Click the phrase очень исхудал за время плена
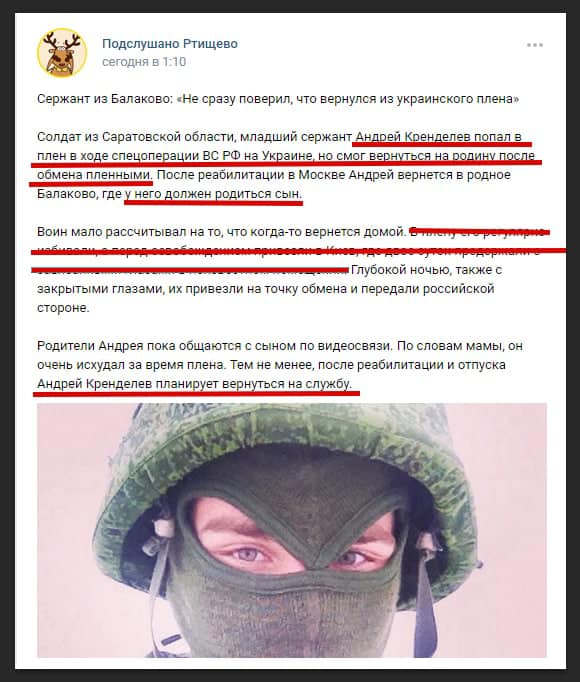This screenshot has width=580, height=682. click(131, 365)
